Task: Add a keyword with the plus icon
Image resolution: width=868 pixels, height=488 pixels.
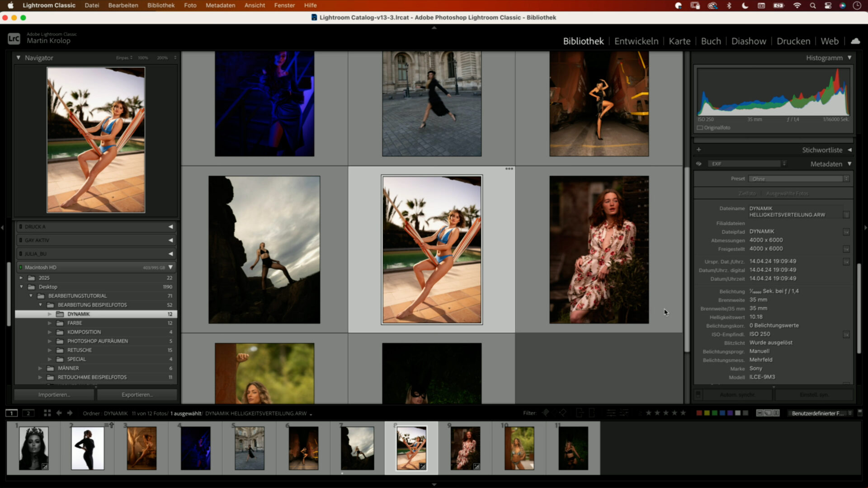Action: point(698,150)
